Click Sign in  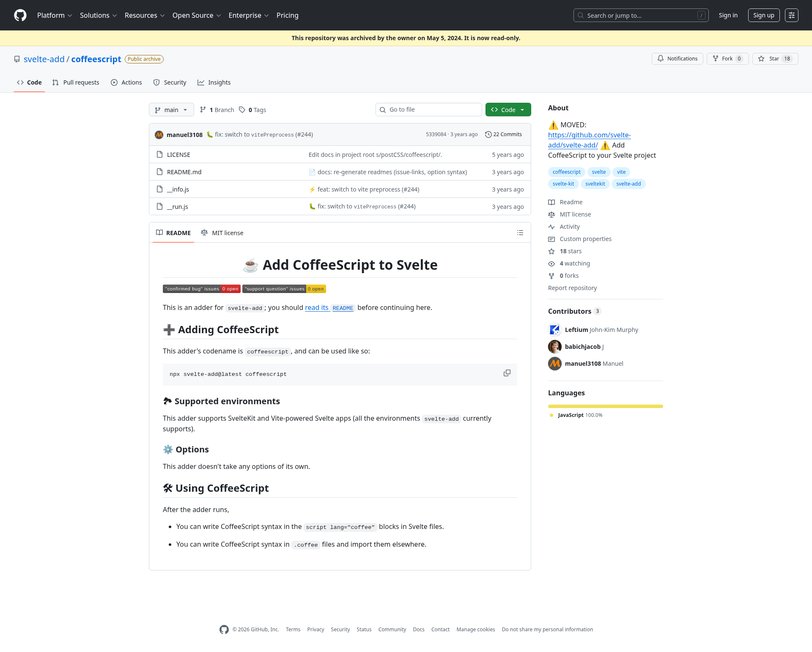pyautogui.click(x=728, y=15)
